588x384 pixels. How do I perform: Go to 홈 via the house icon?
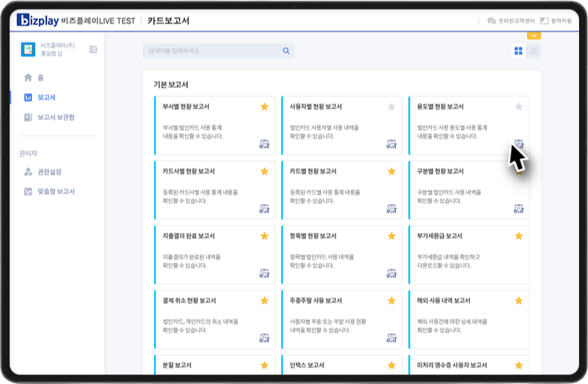pos(28,77)
